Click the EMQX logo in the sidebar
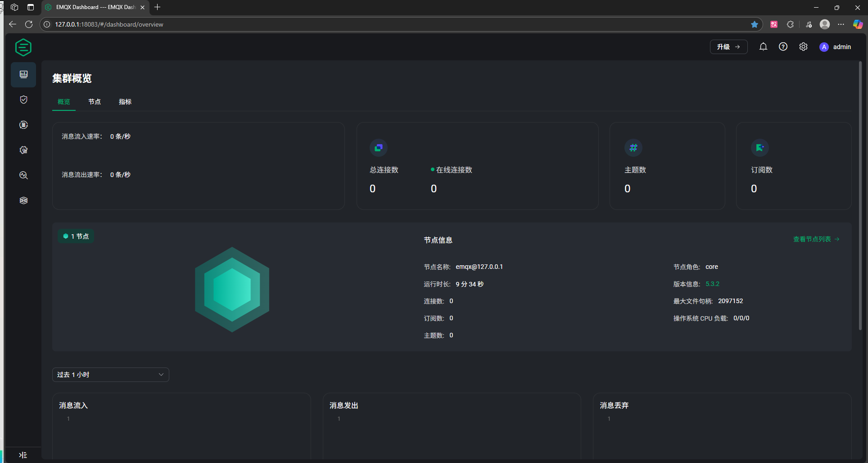 (x=23, y=47)
